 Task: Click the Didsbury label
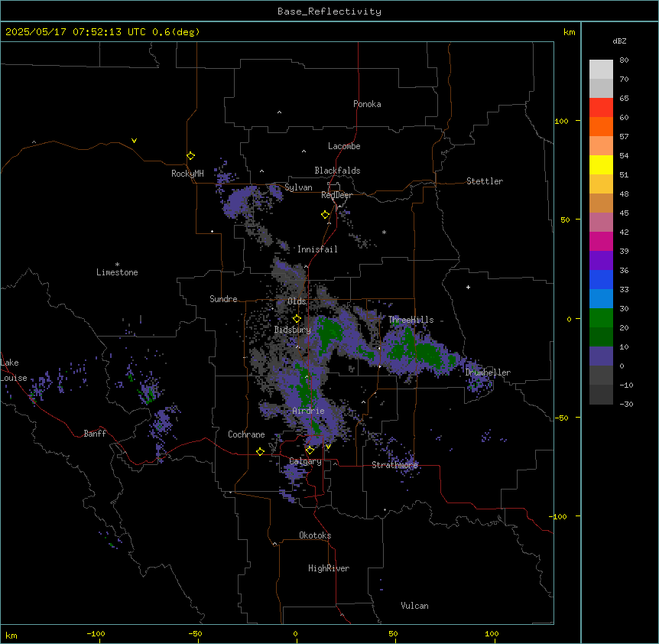292,330
